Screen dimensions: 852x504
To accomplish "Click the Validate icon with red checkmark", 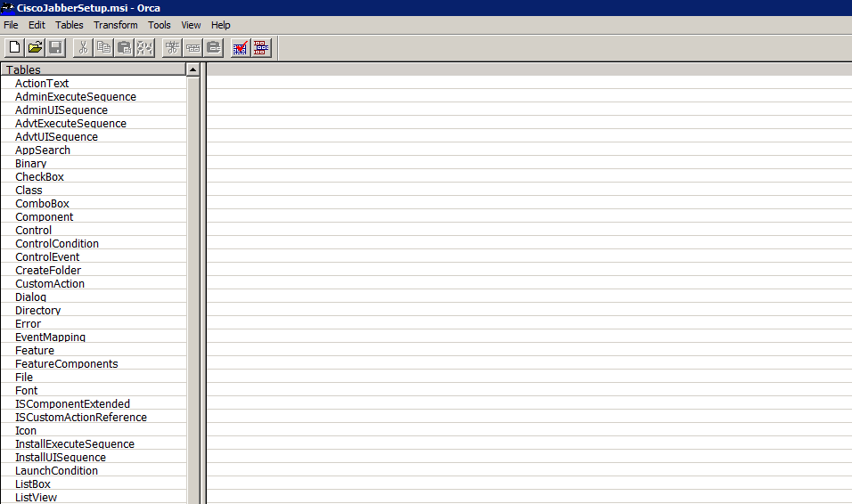I will [240, 48].
